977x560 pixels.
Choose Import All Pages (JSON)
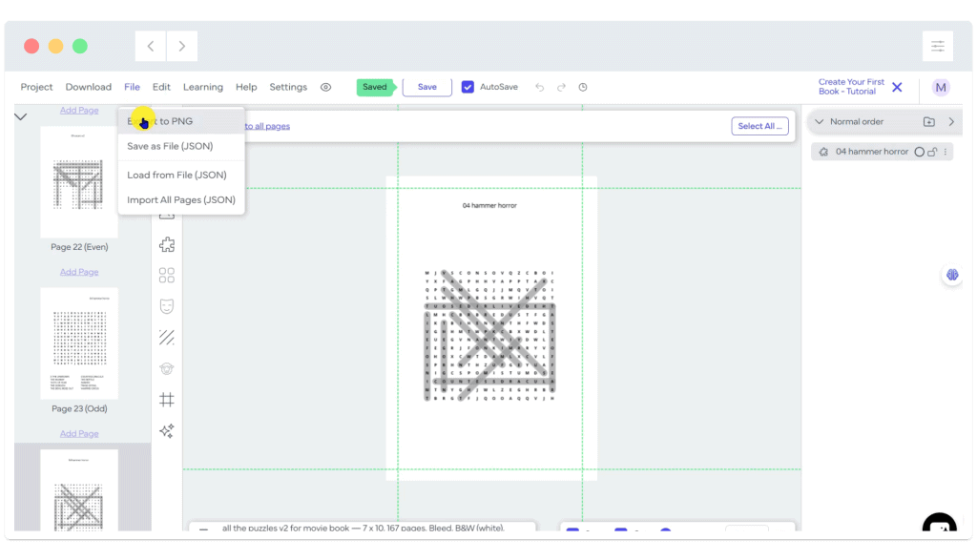tap(181, 200)
